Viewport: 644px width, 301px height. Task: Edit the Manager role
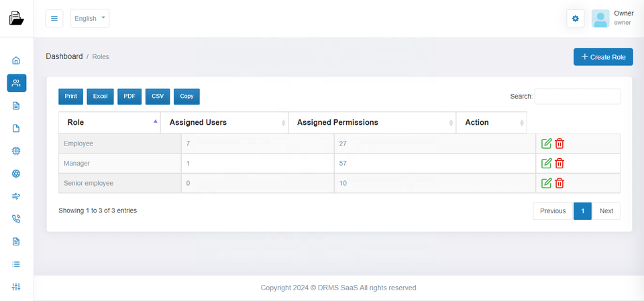coord(546,164)
